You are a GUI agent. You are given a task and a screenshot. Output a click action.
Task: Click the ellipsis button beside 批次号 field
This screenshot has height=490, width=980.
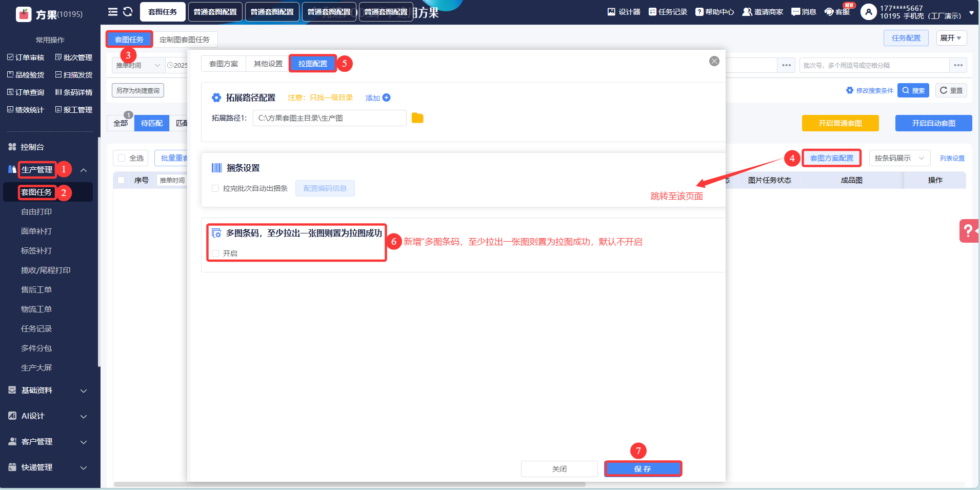coord(958,65)
